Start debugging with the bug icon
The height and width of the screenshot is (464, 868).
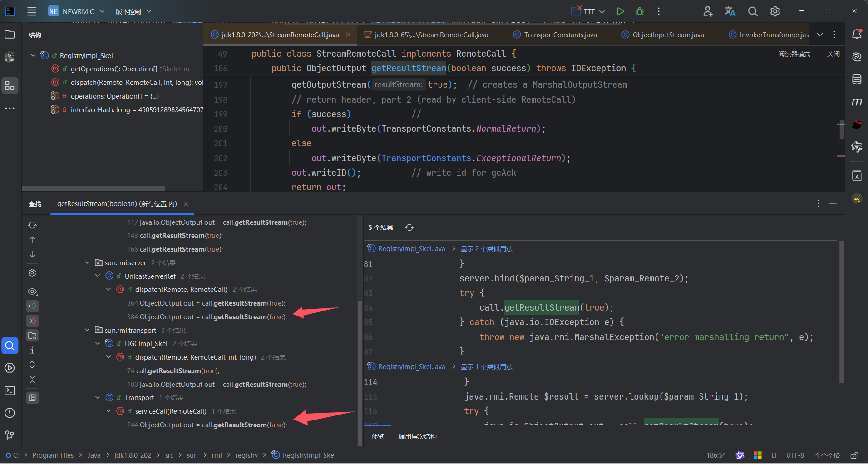(640, 11)
